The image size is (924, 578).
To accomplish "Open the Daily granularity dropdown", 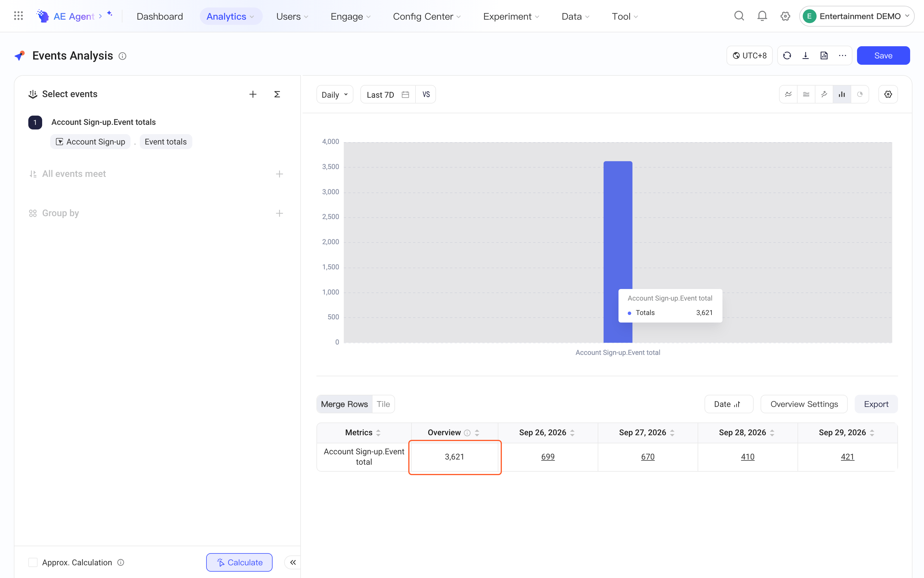I will click(334, 95).
